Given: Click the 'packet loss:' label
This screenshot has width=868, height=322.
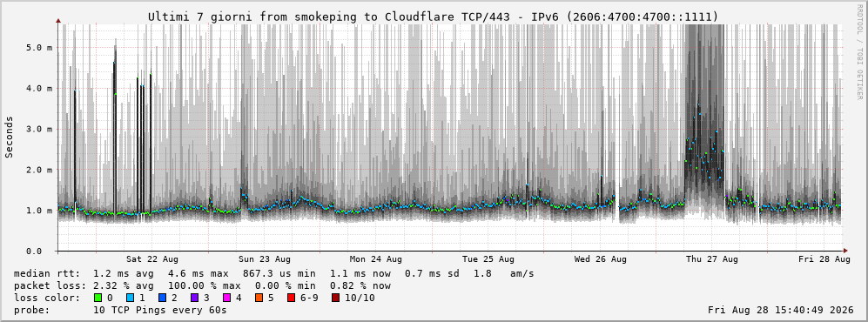Looking at the screenshot, I should (50, 286).
